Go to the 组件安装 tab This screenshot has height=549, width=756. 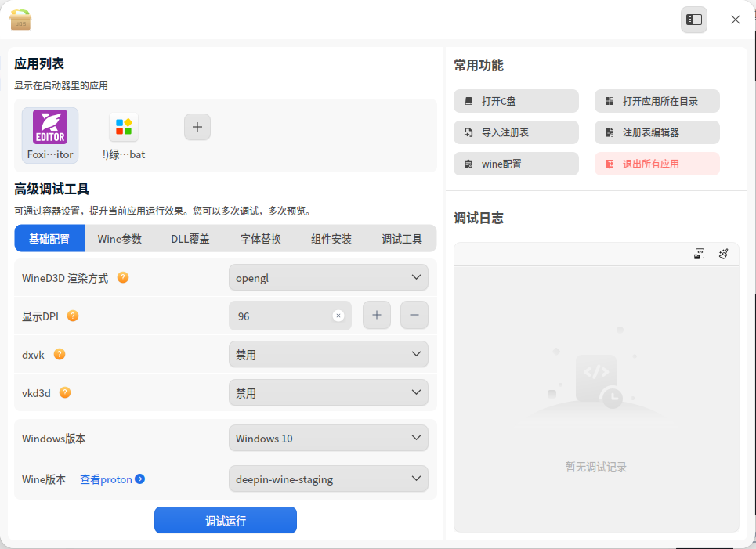click(x=331, y=239)
